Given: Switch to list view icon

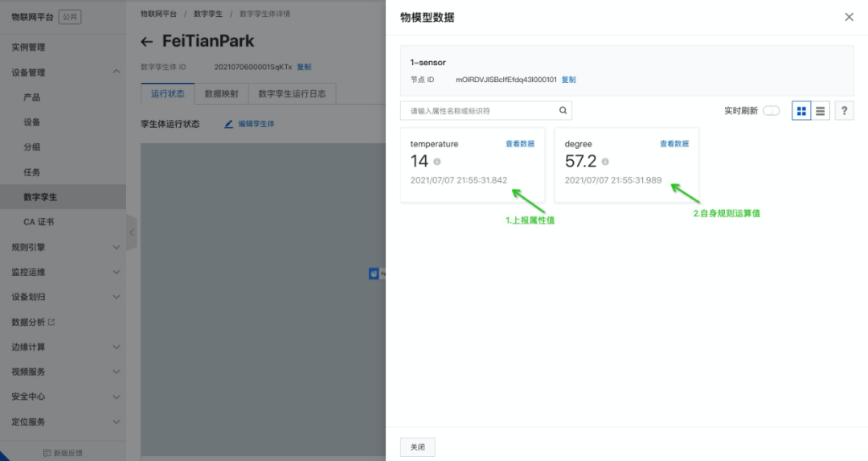Looking at the screenshot, I should [x=820, y=111].
